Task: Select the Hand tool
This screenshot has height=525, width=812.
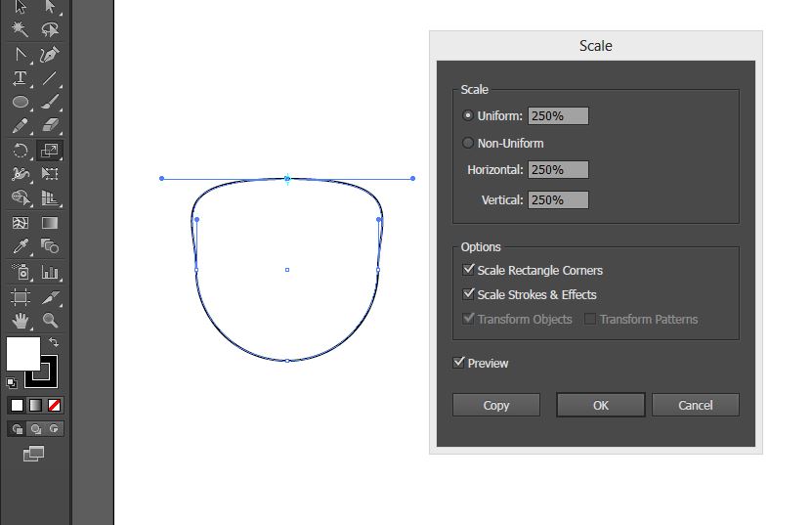Action: pos(21,321)
